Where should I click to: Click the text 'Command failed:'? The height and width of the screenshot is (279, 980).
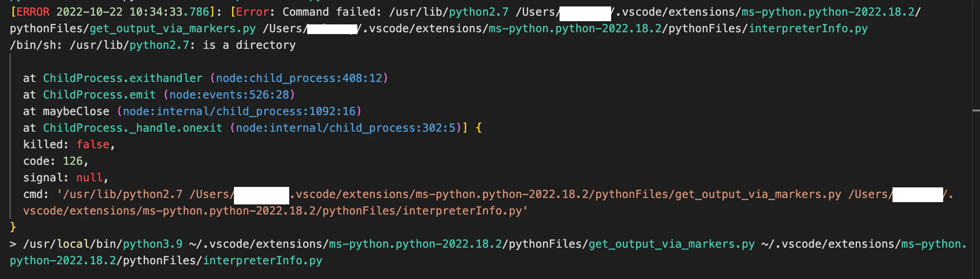tap(332, 12)
